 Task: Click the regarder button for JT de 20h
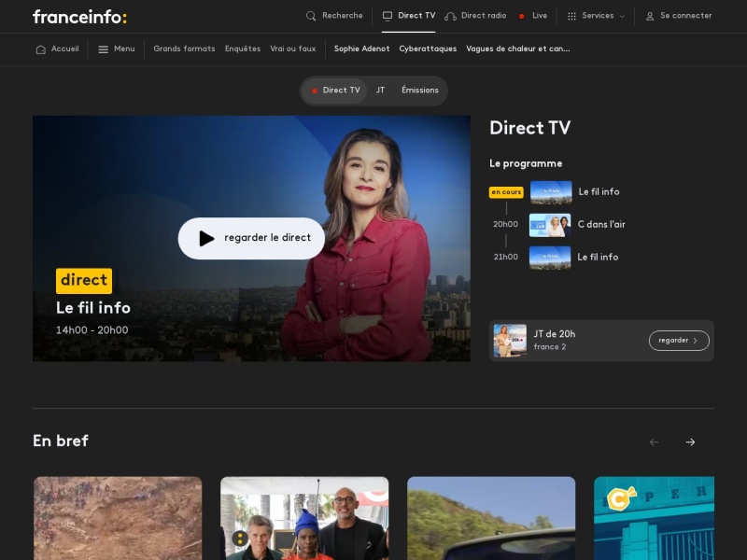[x=679, y=341]
